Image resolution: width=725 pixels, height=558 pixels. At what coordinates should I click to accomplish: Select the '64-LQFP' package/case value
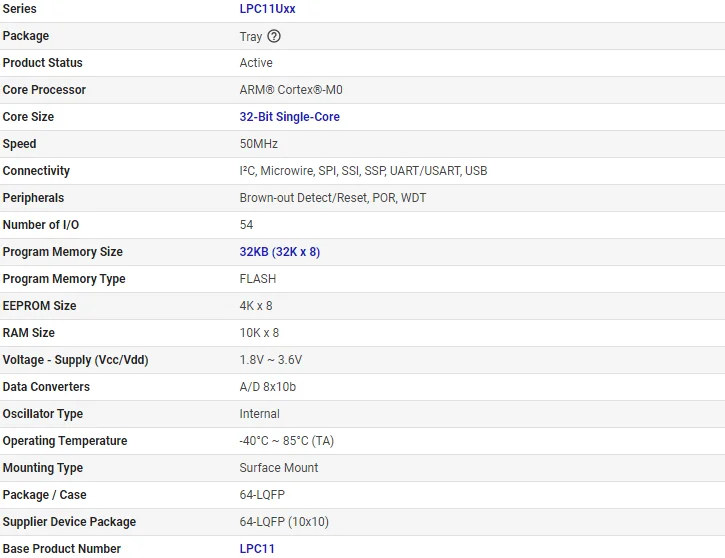pyautogui.click(x=262, y=495)
